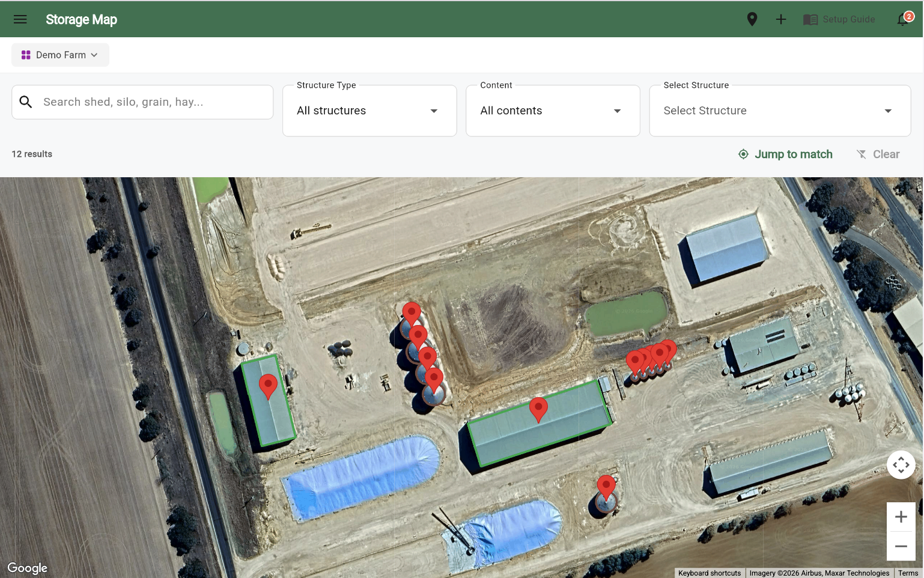Click the plus add icon in header
This screenshot has width=924, height=578.
coord(781,19)
